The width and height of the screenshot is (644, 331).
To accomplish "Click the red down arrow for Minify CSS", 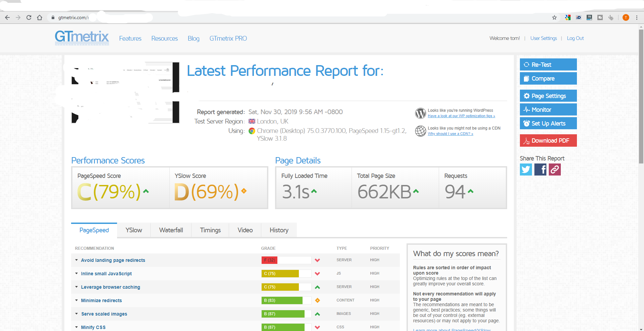I will tap(317, 327).
